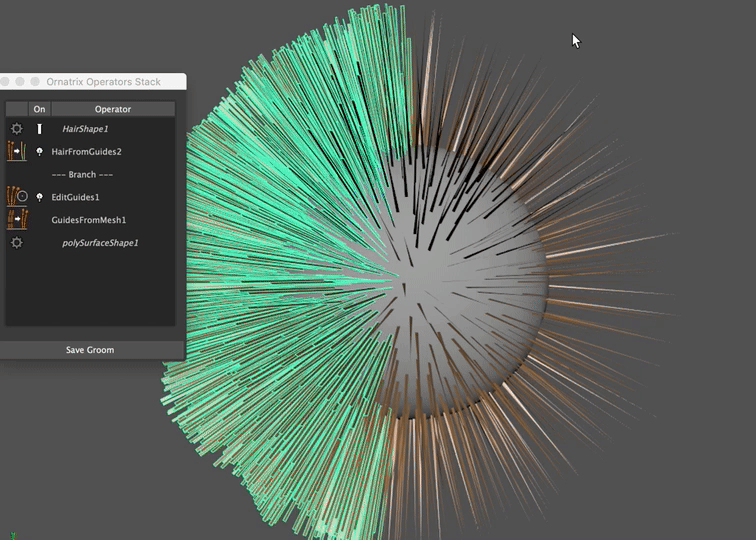Image resolution: width=756 pixels, height=540 pixels.
Task: Toggle the EditGuides1 on/off bulb
Action: 40,197
